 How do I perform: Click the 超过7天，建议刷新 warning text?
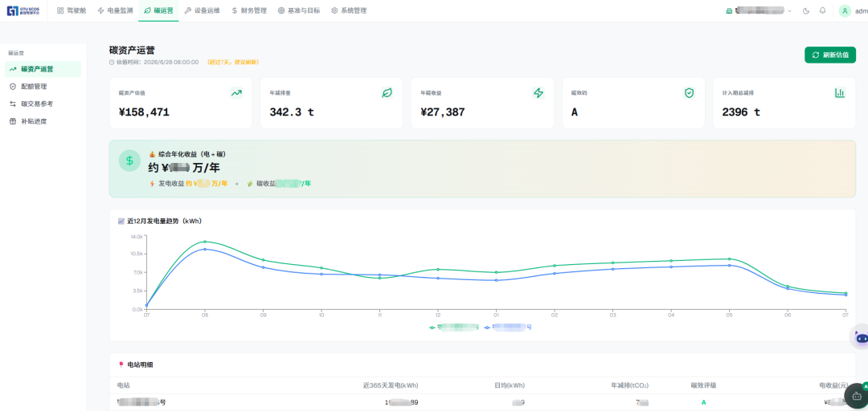point(233,63)
